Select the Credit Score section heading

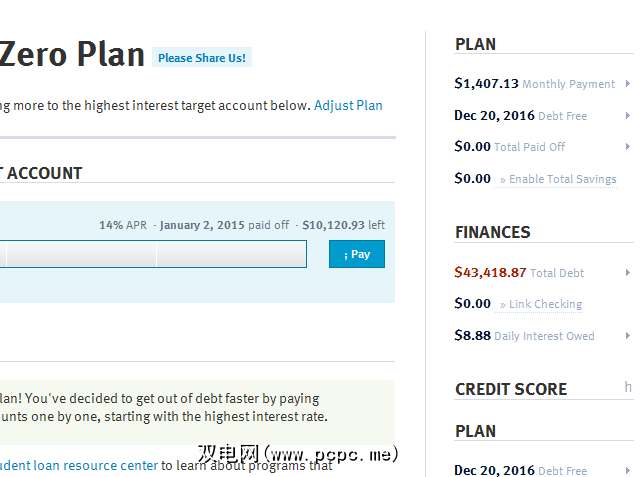(511, 389)
